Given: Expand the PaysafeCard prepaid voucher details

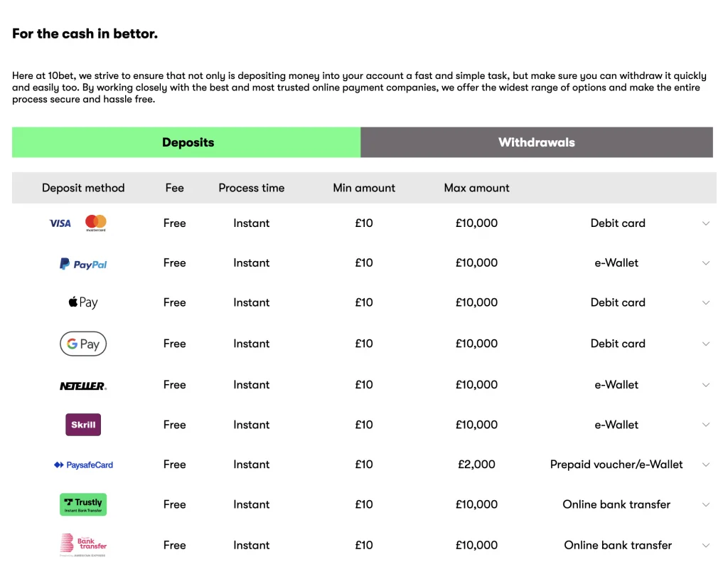Looking at the screenshot, I should 705,464.
